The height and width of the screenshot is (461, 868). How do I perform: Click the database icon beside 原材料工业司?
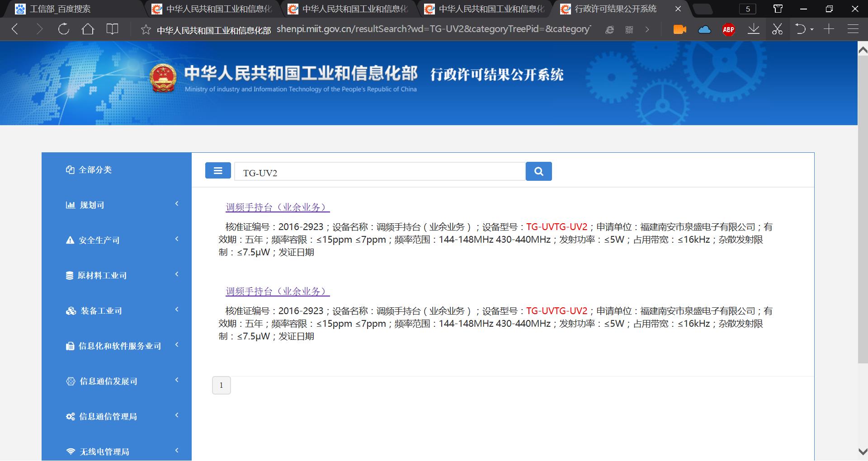(70, 276)
